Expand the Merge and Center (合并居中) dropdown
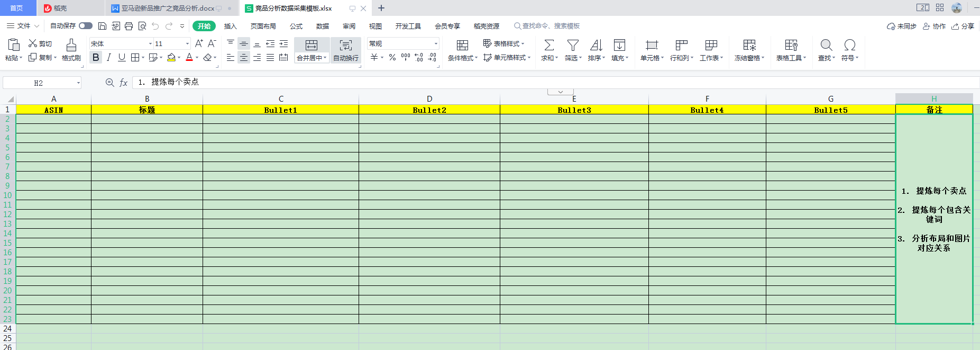Screen dimensions: 980x350 [x=325, y=58]
